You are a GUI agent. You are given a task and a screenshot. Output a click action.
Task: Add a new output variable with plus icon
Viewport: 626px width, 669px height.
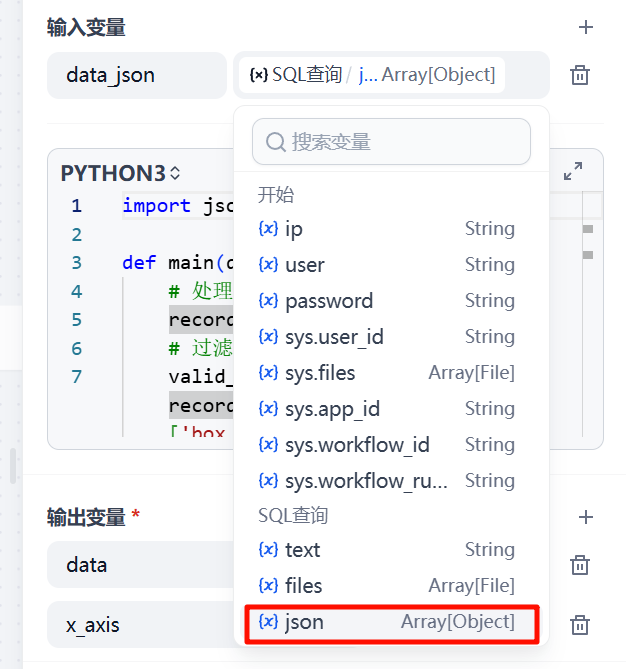[585, 517]
